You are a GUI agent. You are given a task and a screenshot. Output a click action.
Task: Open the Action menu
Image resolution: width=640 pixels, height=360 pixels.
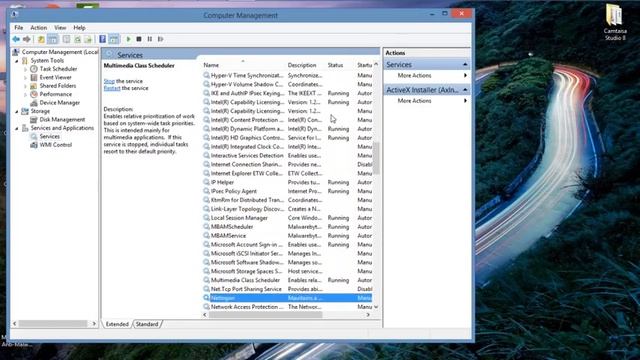(38, 28)
